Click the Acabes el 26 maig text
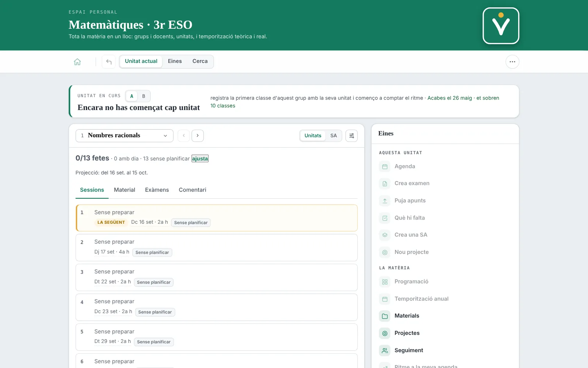This screenshot has height=368, width=588. pyautogui.click(x=449, y=98)
